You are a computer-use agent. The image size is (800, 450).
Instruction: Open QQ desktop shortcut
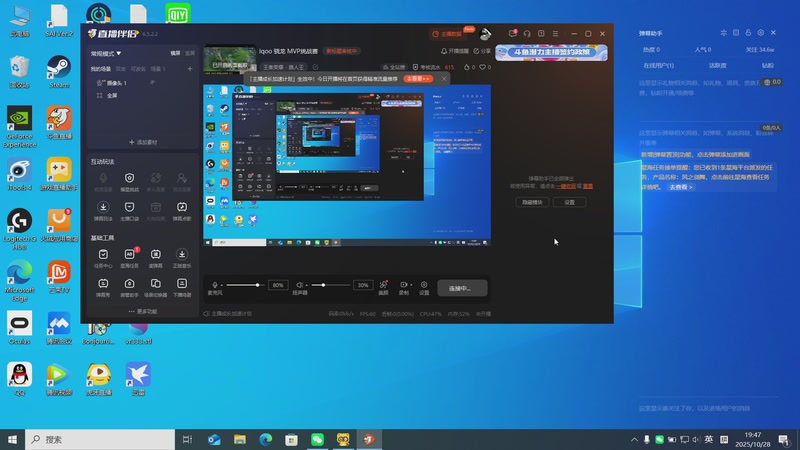coord(19,379)
